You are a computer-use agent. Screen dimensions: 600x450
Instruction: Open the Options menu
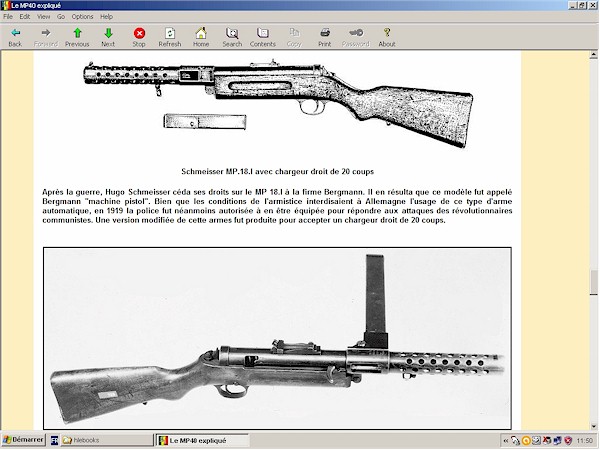(x=82, y=16)
